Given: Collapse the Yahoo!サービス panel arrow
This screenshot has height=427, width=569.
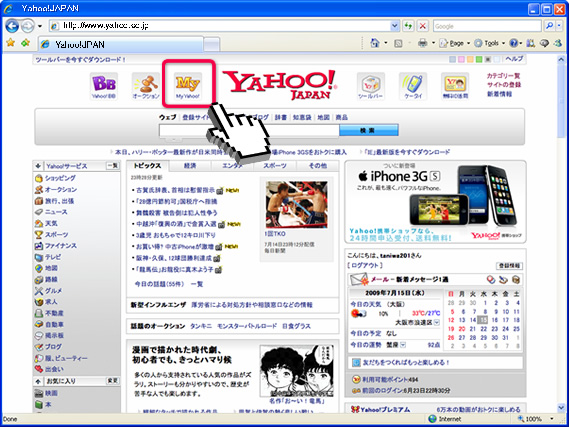Looking at the screenshot, I should 38,166.
